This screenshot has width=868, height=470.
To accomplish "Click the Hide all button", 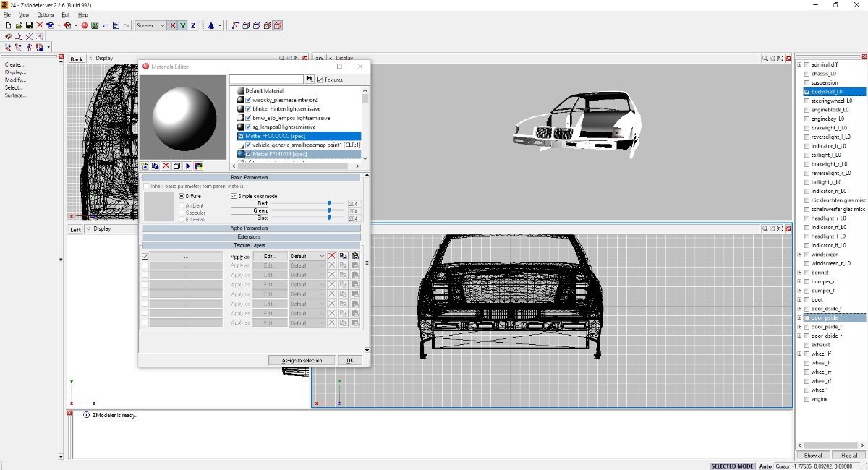I will (849, 456).
